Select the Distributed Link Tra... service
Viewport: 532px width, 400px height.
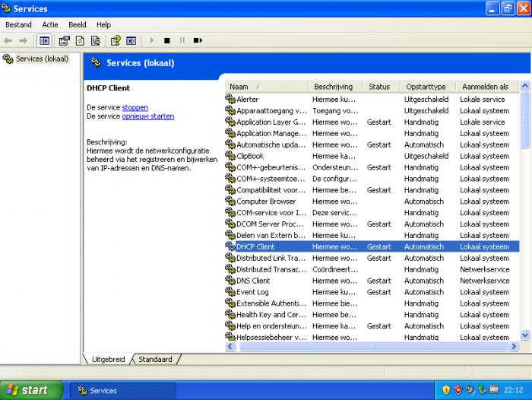click(x=372, y=258)
